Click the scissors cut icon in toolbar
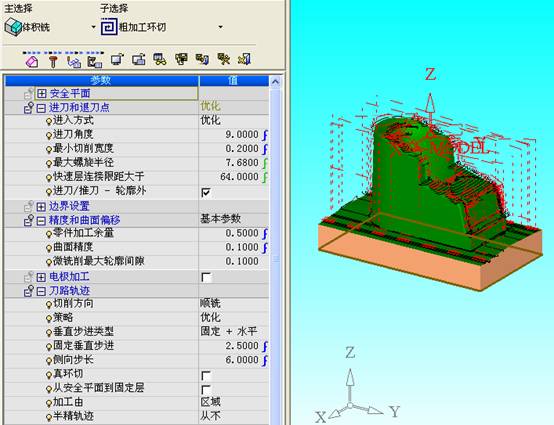This screenshot has height=425, width=554. click(160, 59)
